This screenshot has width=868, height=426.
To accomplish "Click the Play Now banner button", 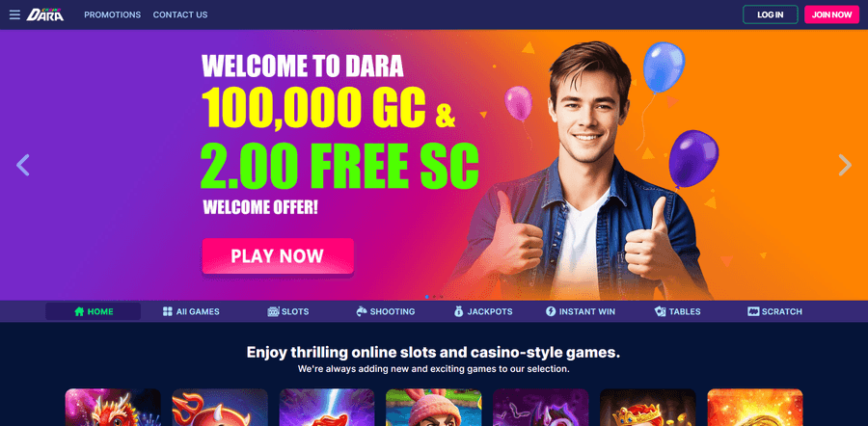I will point(278,255).
